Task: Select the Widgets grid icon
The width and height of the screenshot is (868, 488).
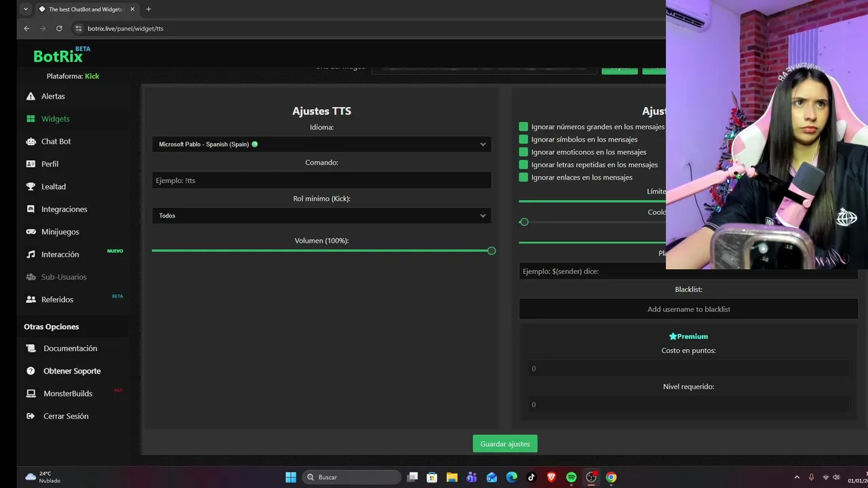Action: pos(31,119)
